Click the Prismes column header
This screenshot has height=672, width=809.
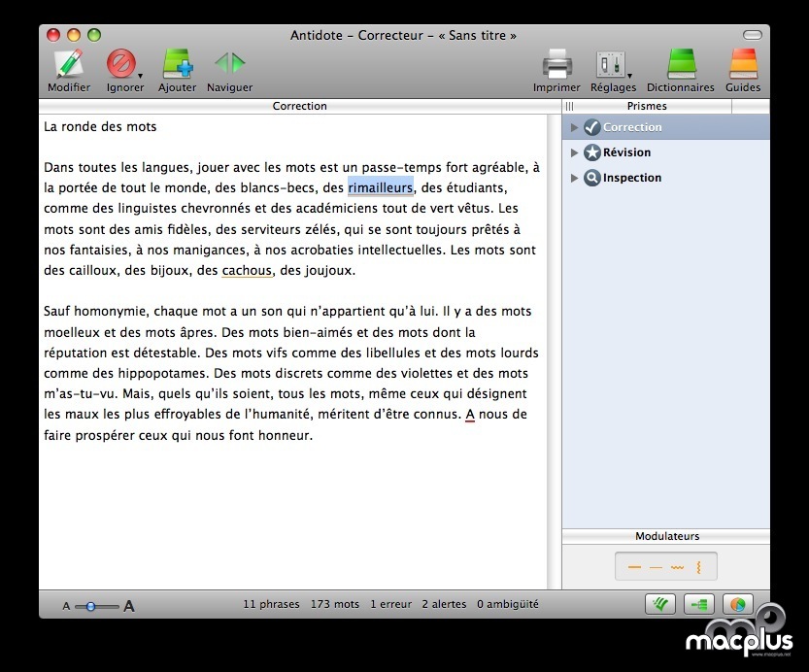point(647,106)
